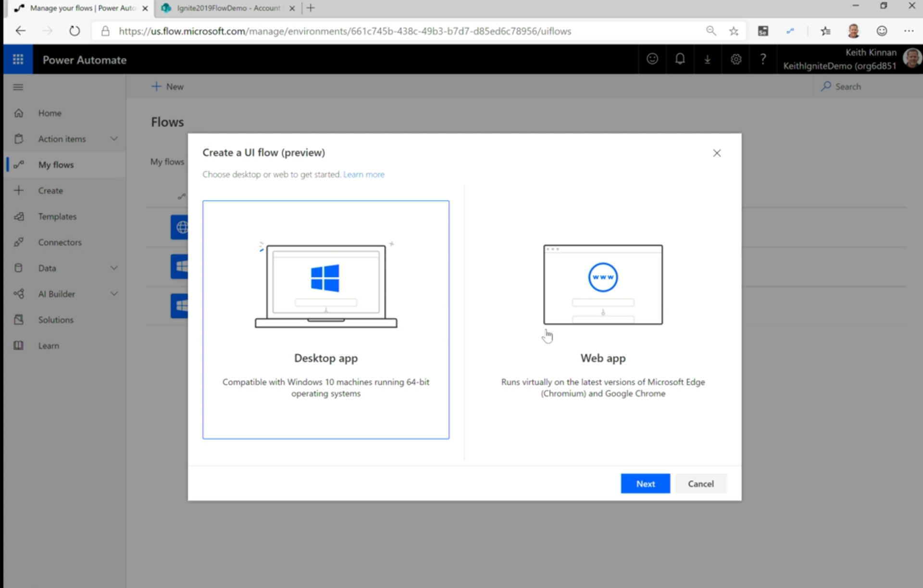Open the browser favorites list icon
923x588 pixels.
tap(825, 31)
